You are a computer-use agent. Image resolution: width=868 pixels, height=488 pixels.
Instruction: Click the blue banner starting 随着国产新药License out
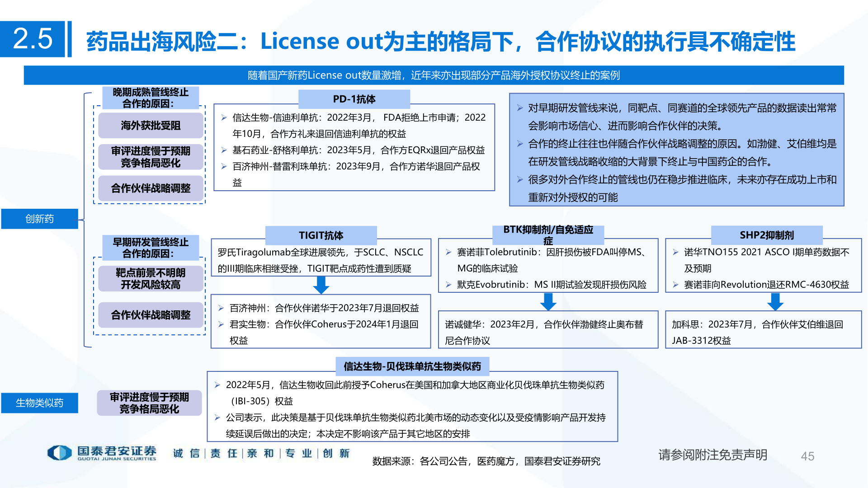point(434,75)
